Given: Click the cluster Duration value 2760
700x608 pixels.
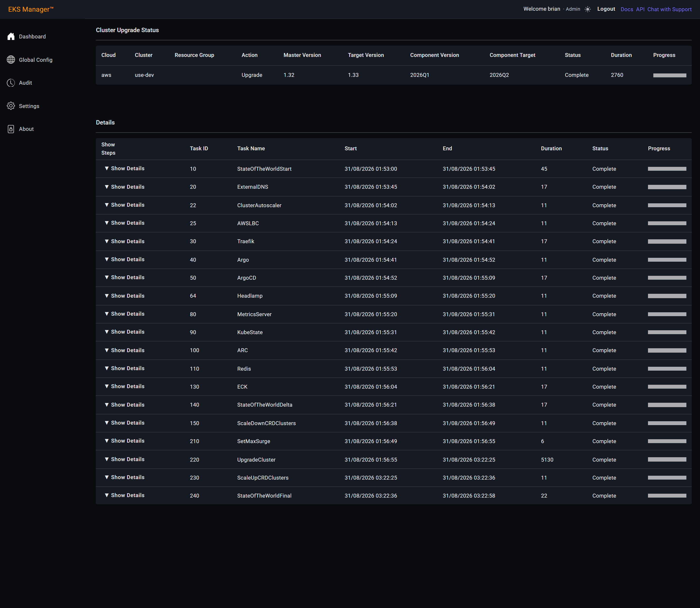Looking at the screenshot, I should [617, 75].
